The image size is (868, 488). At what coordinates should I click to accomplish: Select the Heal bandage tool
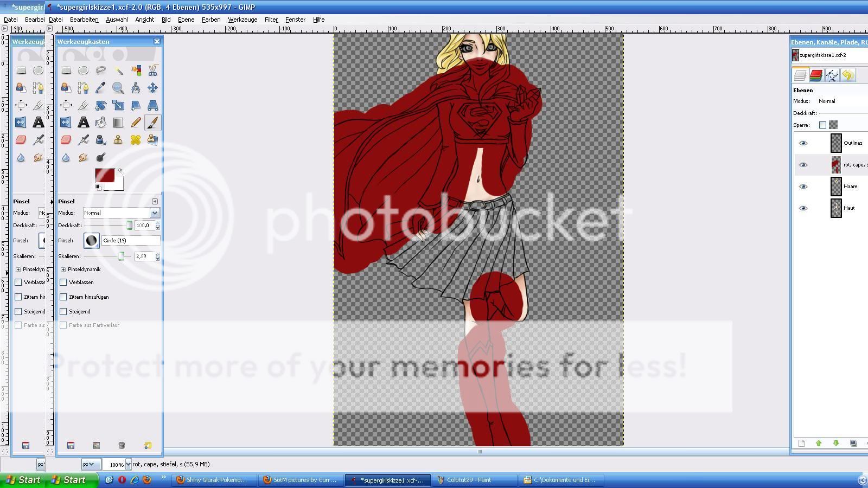[x=135, y=140]
